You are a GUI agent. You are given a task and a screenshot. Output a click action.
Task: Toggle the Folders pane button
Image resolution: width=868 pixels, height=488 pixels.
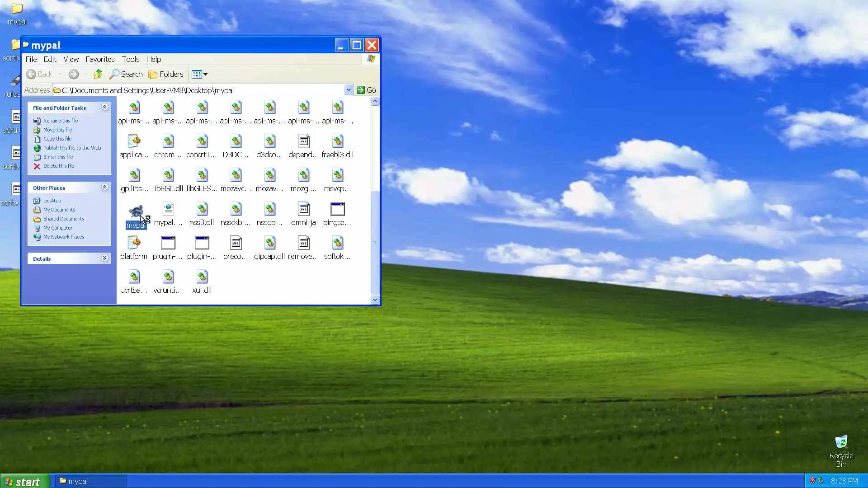pos(166,74)
